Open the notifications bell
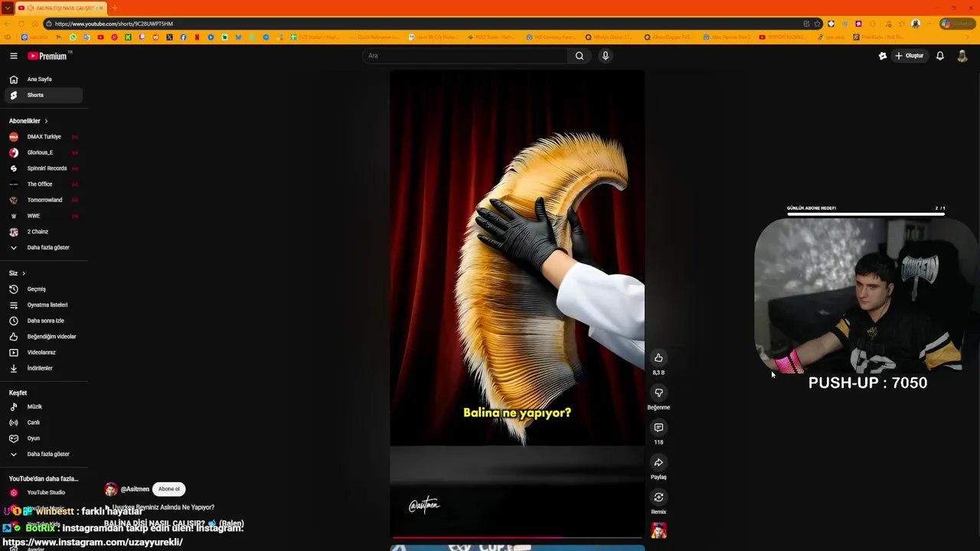 coord(940,56)
